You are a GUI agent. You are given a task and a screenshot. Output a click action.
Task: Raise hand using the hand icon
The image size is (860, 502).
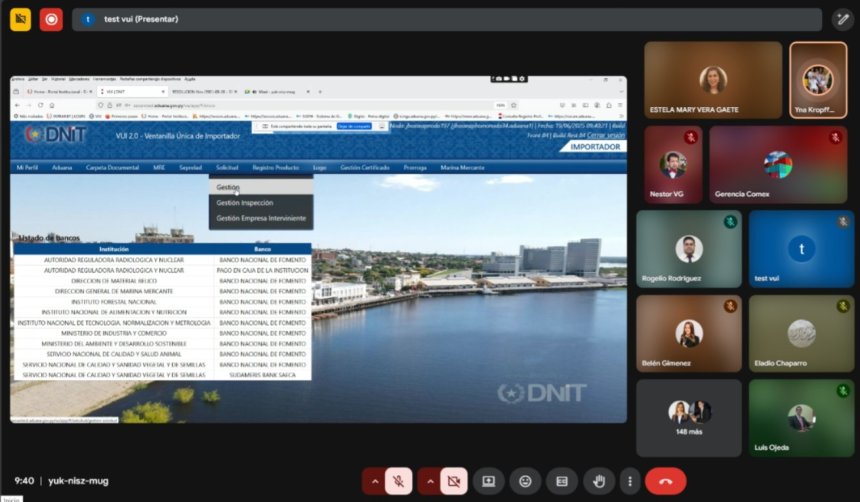(599, 481)
